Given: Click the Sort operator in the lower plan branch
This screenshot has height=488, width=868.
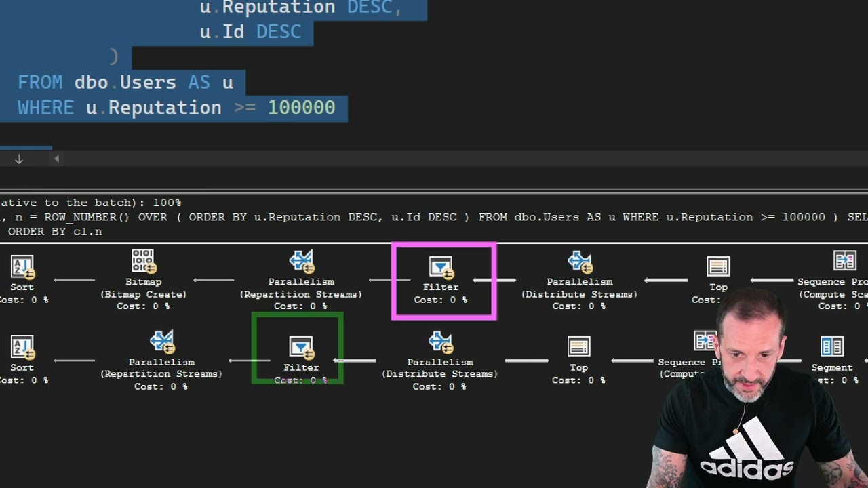Looking at the screenshot, I should 22,348.
